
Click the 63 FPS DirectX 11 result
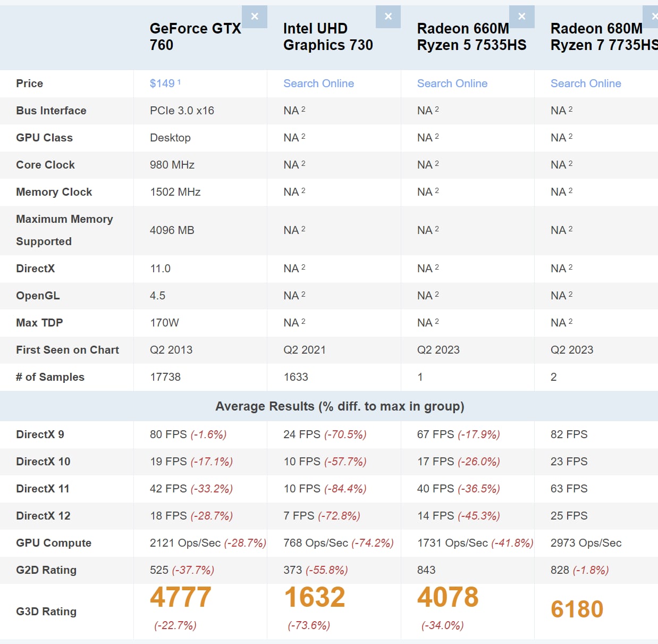coord(569,489)
